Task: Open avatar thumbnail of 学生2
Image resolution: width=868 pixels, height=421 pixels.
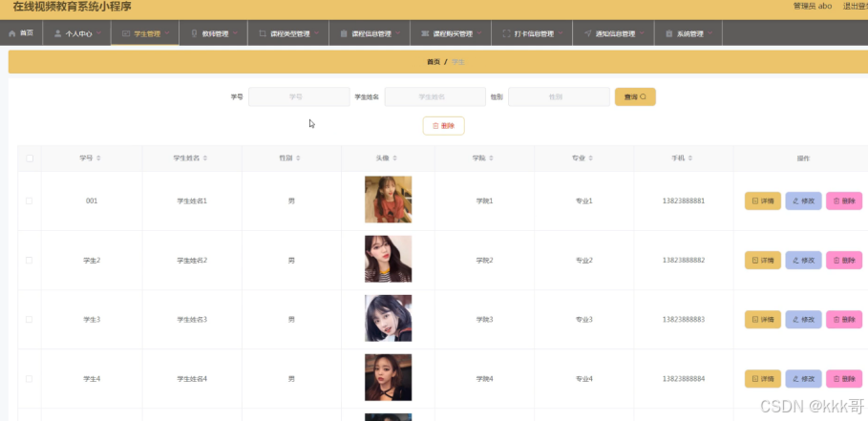Action: click(x=388, y=259)
